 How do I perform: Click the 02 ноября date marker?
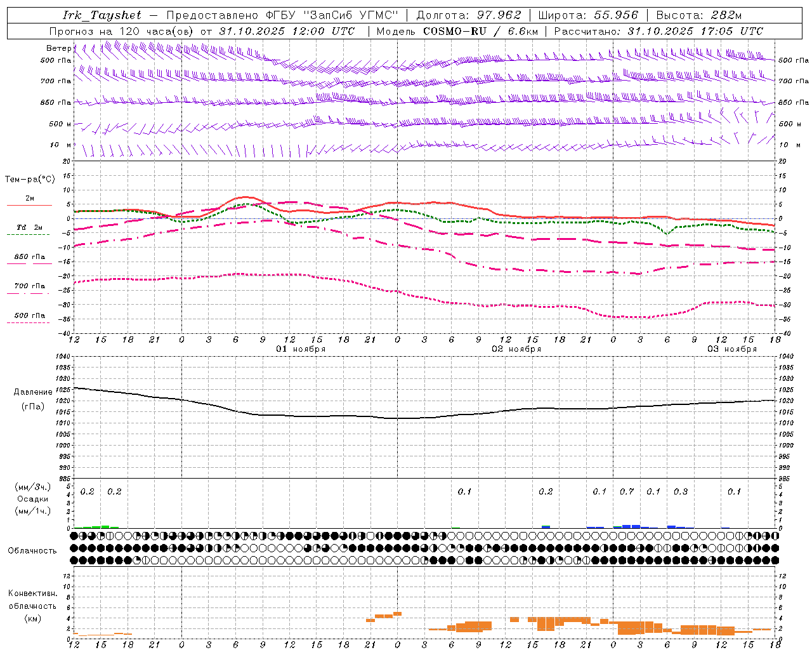516,349
